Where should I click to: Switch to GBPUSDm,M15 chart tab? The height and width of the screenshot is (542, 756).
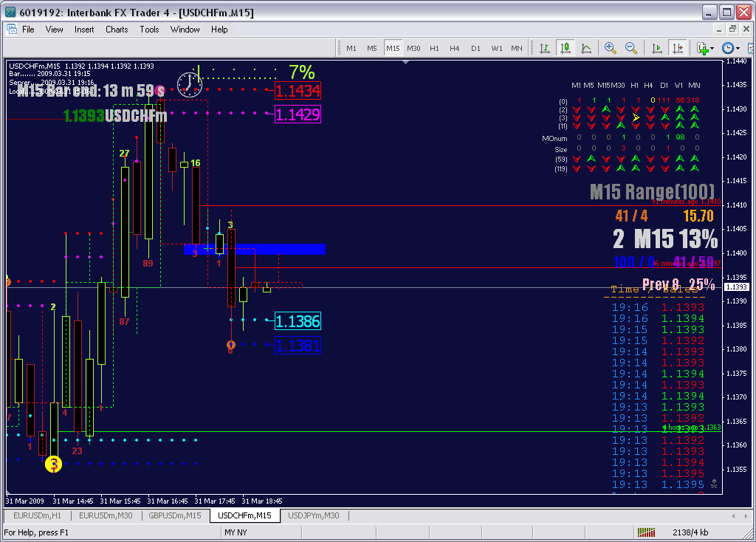[x=175, y=515]
